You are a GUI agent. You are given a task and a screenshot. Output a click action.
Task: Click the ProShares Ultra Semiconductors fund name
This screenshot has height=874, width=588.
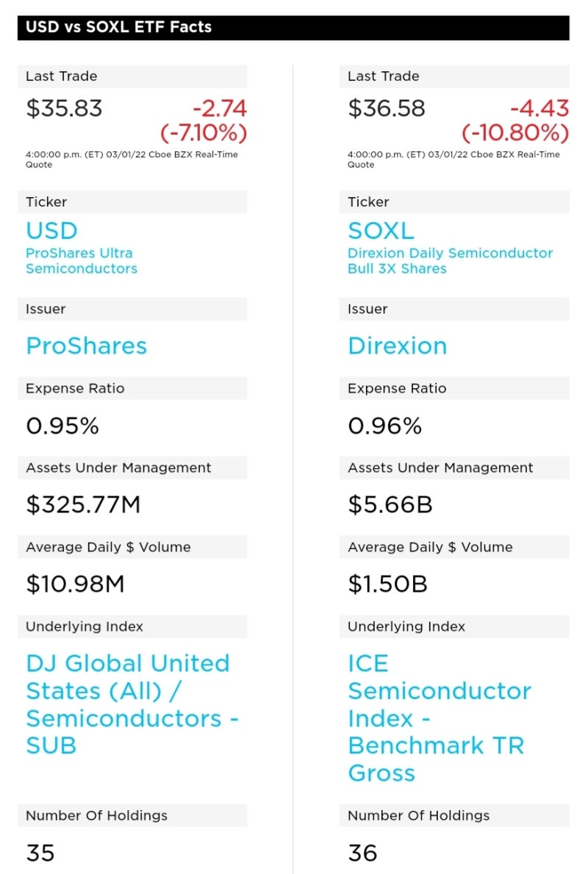81,261
